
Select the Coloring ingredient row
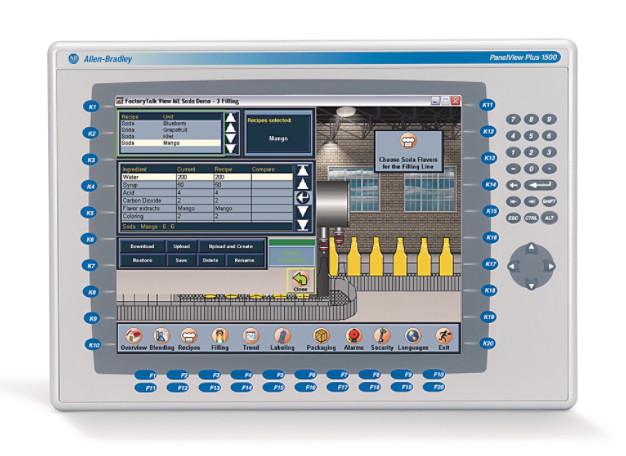(207, 216)
